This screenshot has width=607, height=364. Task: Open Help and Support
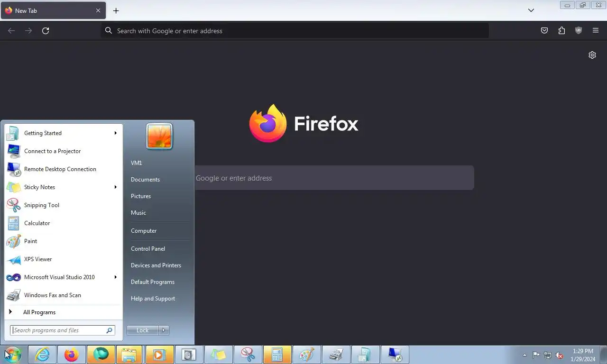153,299
